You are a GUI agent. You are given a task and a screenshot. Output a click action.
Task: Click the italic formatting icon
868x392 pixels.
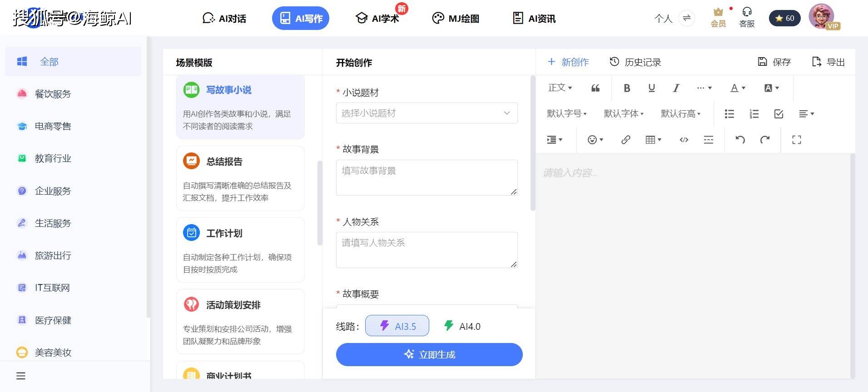[676, 88]
